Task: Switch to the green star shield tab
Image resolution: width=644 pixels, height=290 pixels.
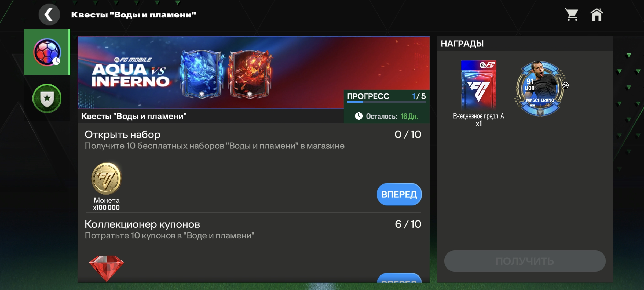Action: coord(47,98)
